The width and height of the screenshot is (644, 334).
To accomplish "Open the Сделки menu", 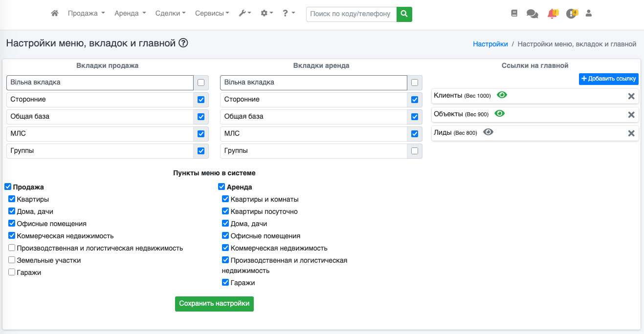I will (x=170, y=14).
